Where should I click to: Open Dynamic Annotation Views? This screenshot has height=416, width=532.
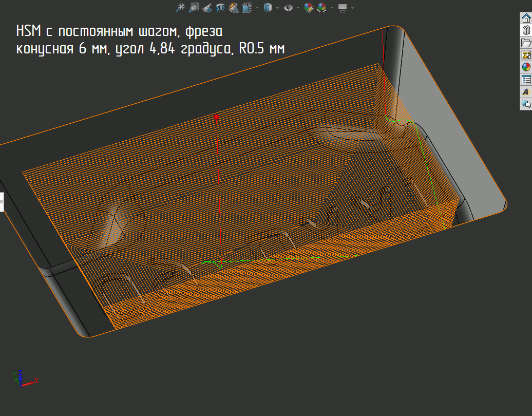pos(234,8)
